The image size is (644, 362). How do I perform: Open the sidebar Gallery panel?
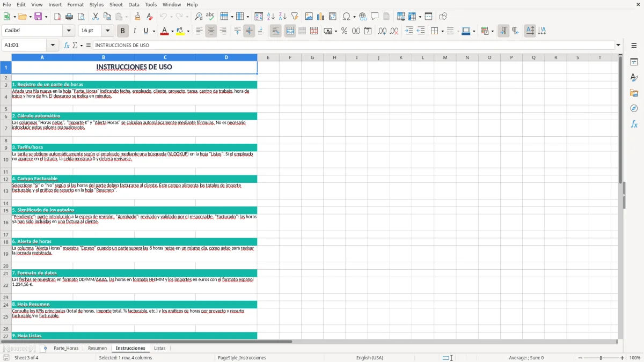634,93
